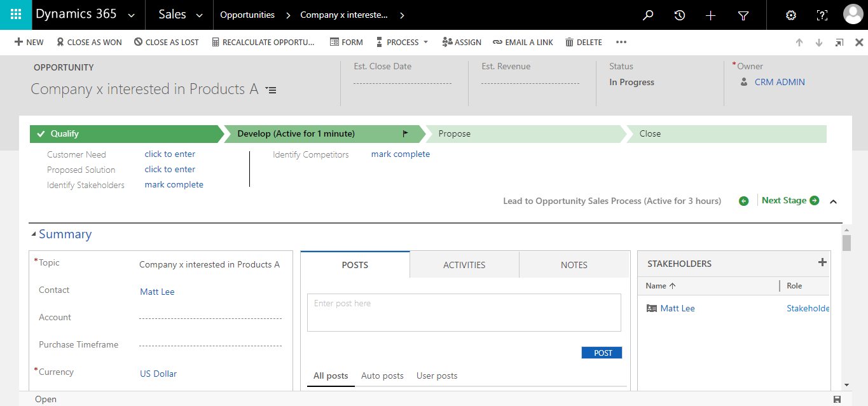The height and width of the screenshot is (406, 868).
Task: Click Opportunities in the breadcrumb
Action: click(x=247, y=15)
